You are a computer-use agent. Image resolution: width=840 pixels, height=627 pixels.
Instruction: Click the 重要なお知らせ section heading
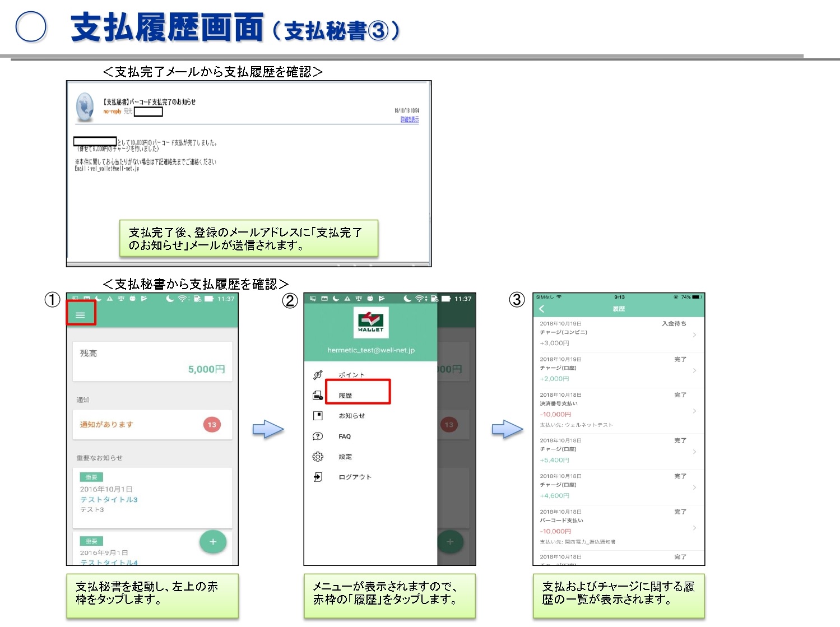[x=100, y=458]
